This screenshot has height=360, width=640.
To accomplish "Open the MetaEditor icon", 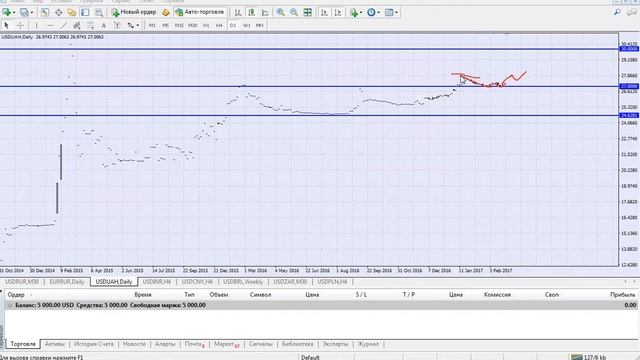I will pyautogui.click(x=166, y=13).
